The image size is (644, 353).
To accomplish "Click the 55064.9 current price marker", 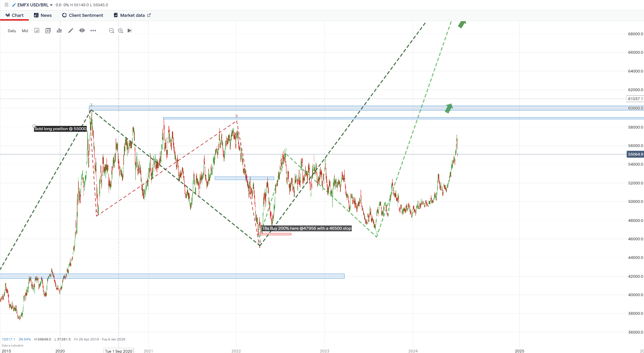I will pyautogui.click(x=635, y=154).
